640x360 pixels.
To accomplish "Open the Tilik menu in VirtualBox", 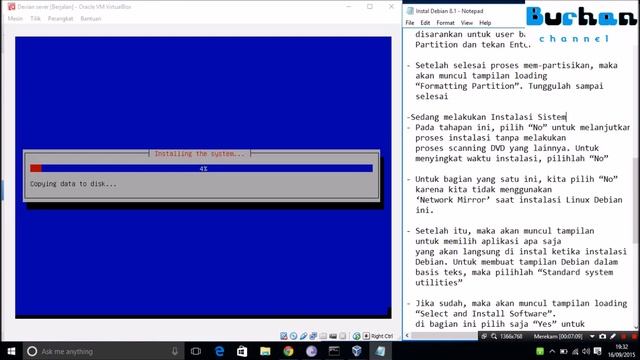I will click(35, 19).
